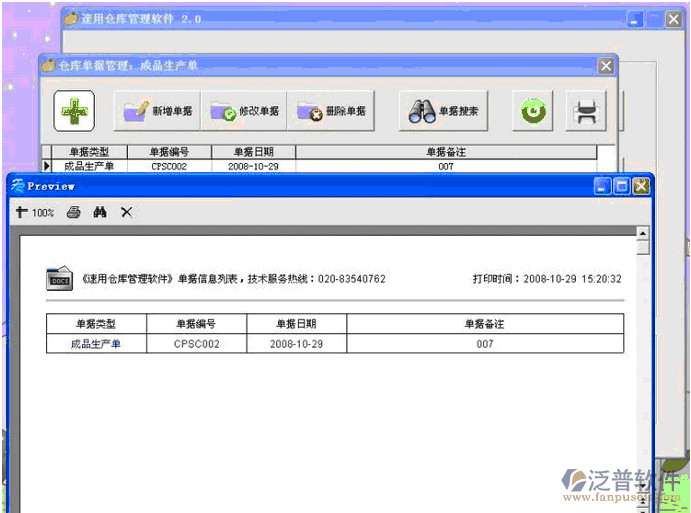Minimize the 速用仓库管理软件 2.0 main window
The width and height of the screenshot is (691, 513).
[635, 19]
